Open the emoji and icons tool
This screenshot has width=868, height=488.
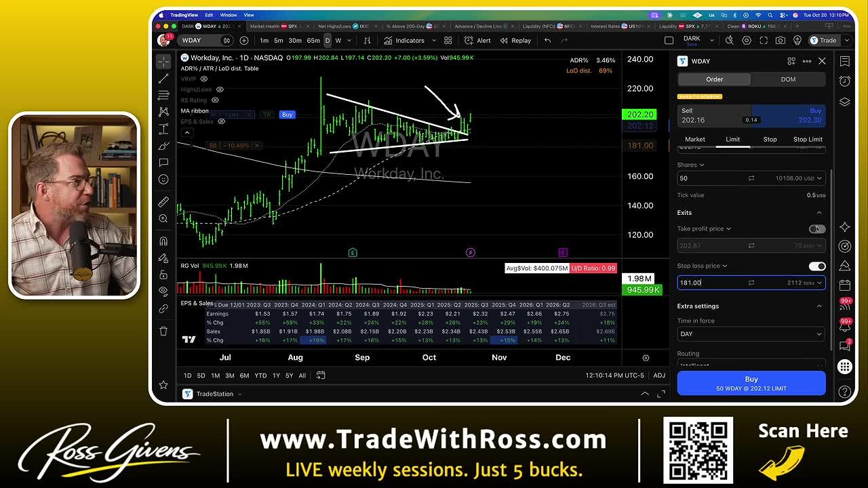(x=163, y=180)
